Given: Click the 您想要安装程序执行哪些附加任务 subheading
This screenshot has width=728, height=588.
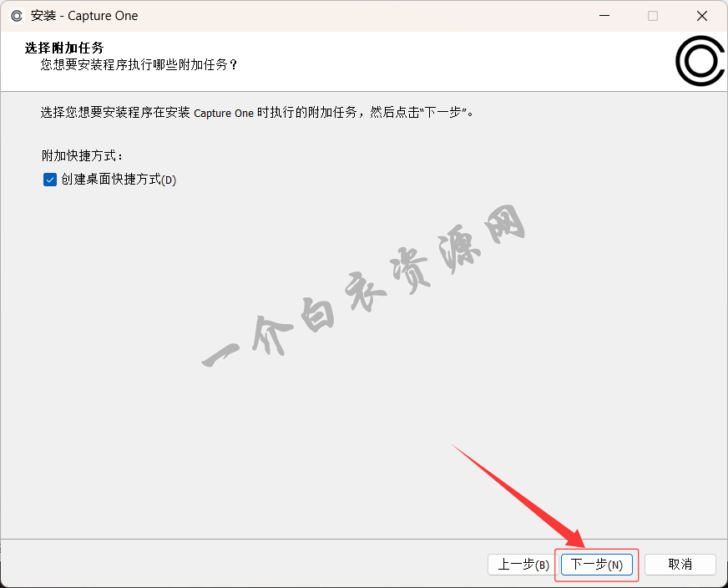Looking at the screenshot, I should 139,64.
